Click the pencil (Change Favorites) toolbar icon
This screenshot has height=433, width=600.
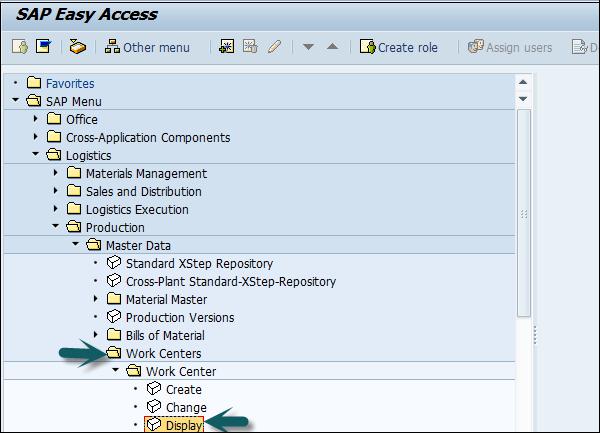click(x=274, y=47)
